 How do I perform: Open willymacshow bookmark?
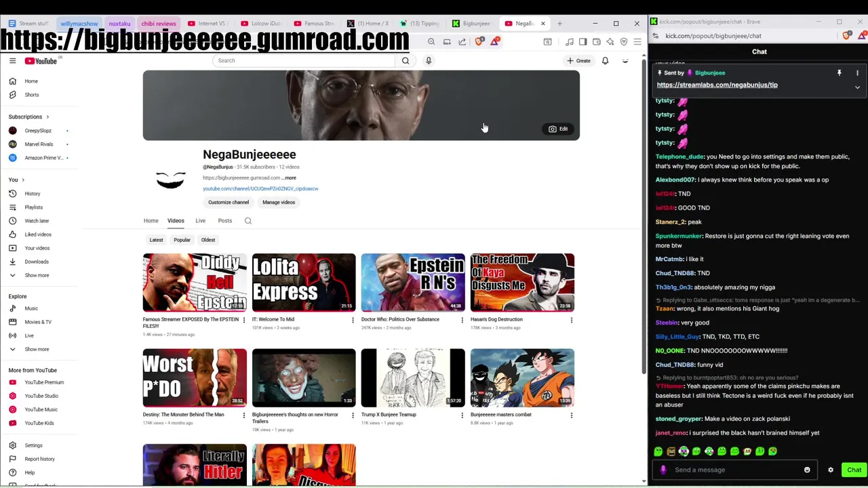coord(79,24)
